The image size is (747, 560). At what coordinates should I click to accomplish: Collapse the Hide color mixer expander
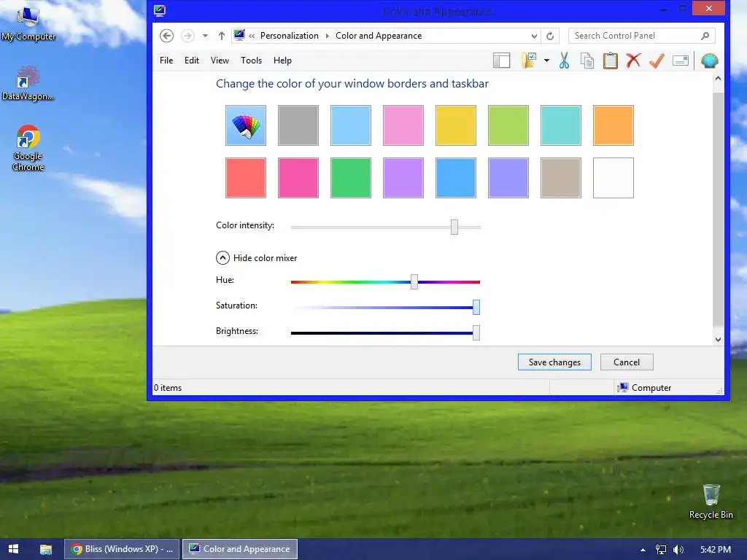[x=222, y=257]
